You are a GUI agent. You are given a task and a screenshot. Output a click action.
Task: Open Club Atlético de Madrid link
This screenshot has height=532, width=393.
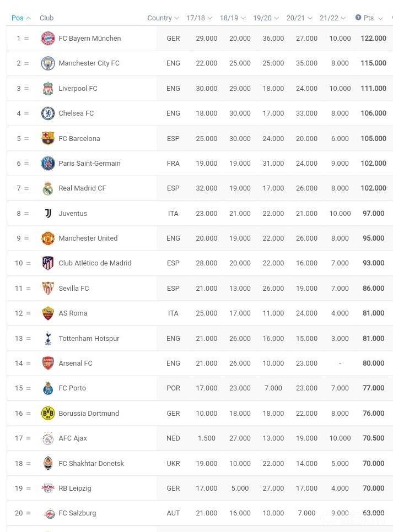(x=95, y=263)
